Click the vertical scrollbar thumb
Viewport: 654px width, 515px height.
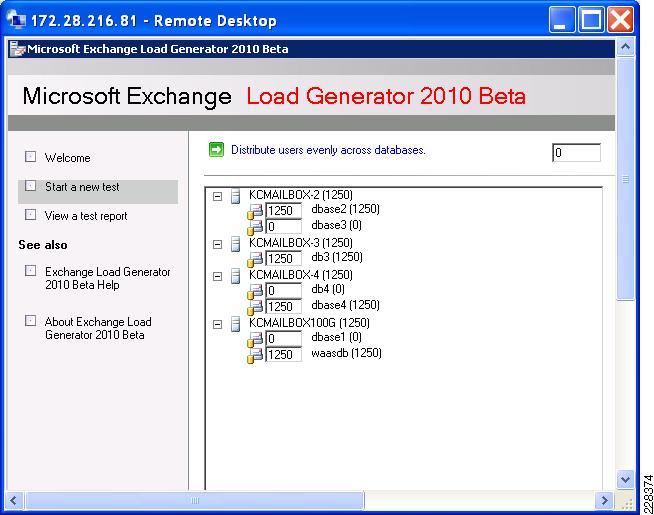(x=625, y=178)
